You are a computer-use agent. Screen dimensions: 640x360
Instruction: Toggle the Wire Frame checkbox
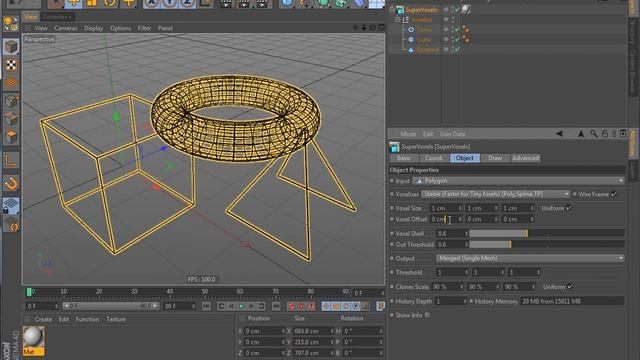coord(614,194)
